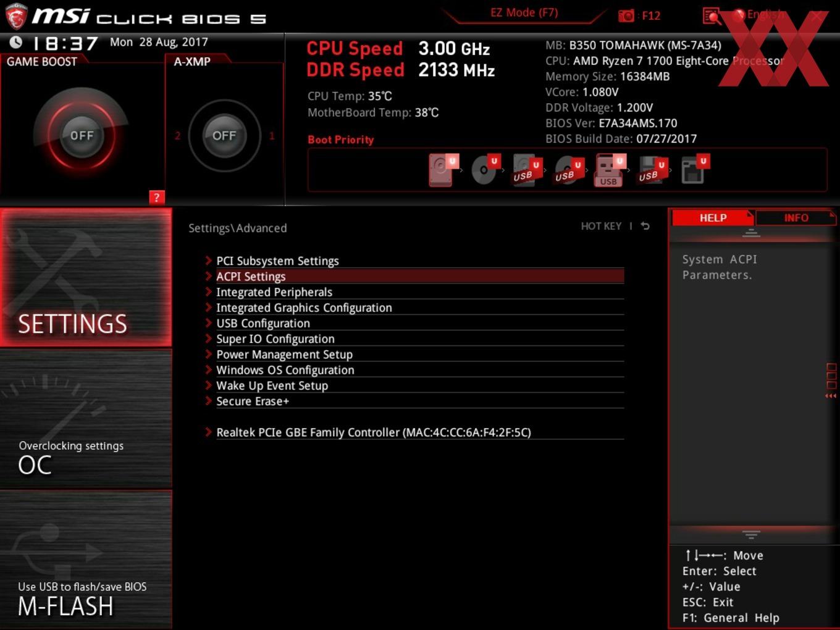The width and height of the screenshot is (840, 630).
Task: Take a screenshot with the F12 camera icon
Action: pyautogui.click(x=626, y=15)
